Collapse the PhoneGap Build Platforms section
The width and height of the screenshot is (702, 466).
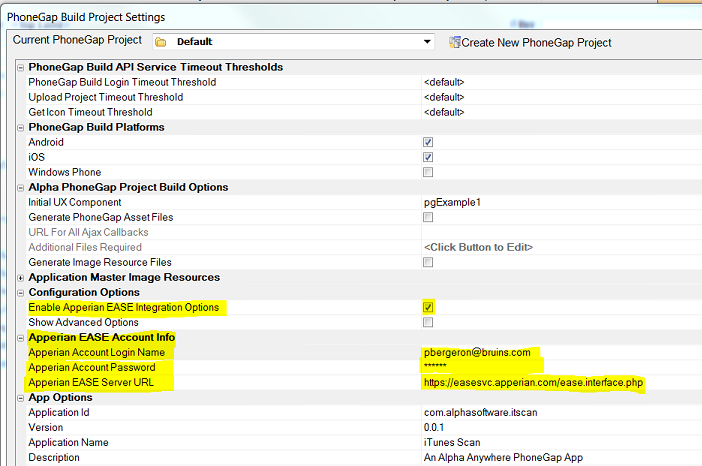pos(21,128)
